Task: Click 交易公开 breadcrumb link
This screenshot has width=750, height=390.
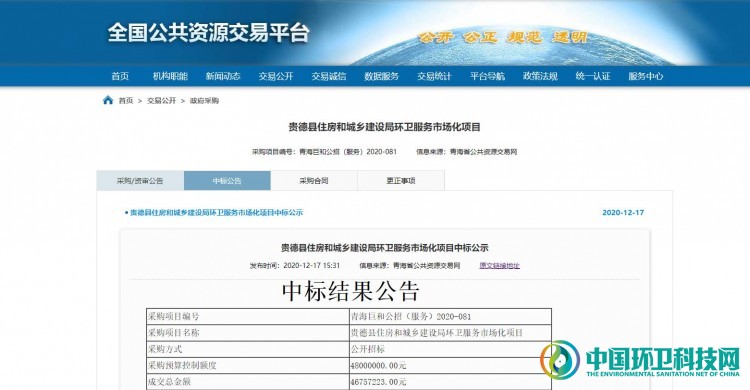Action: click(162, 100)
